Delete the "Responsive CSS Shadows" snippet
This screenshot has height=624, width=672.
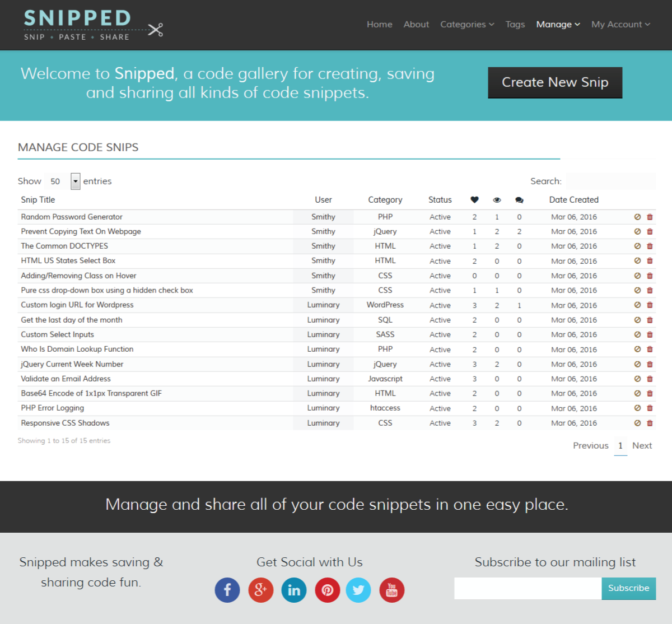[650, 423]
